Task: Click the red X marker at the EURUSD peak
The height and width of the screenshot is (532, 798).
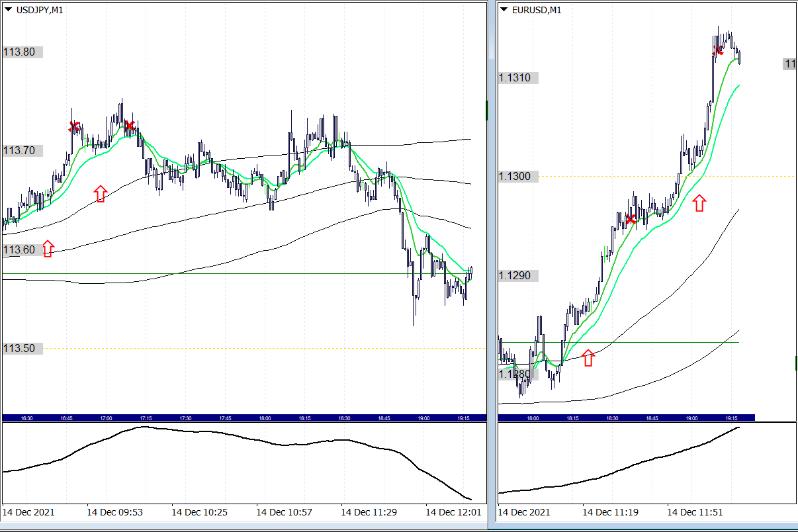Action: coord(717,52)
